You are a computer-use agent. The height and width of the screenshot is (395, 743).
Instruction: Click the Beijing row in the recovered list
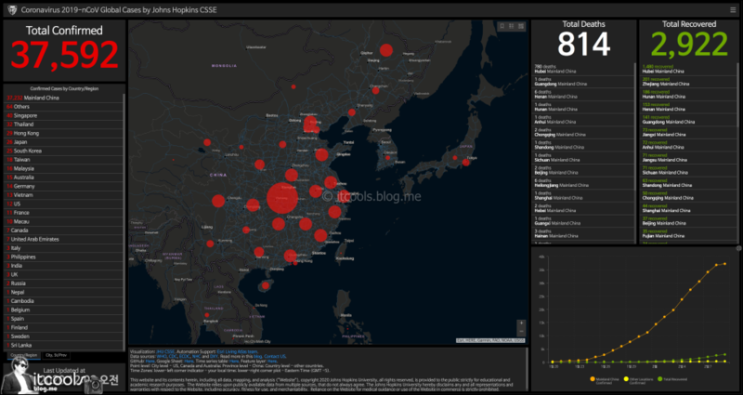[x=689, y=221]
